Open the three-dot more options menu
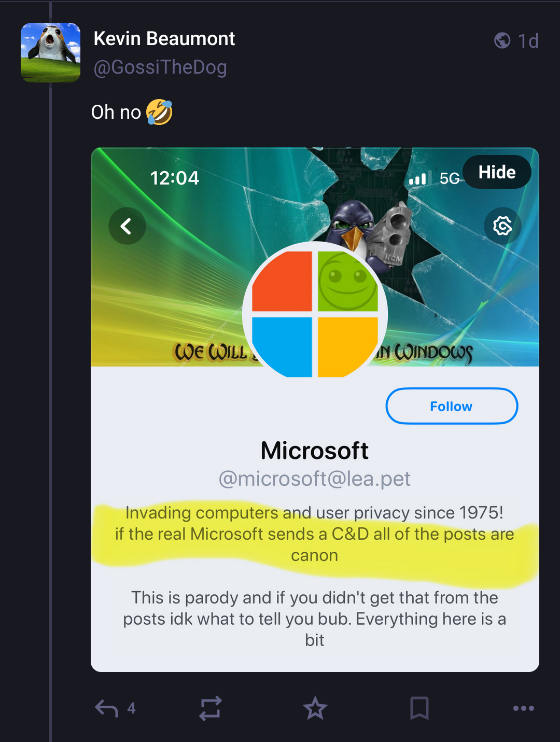 click(524, 708)
